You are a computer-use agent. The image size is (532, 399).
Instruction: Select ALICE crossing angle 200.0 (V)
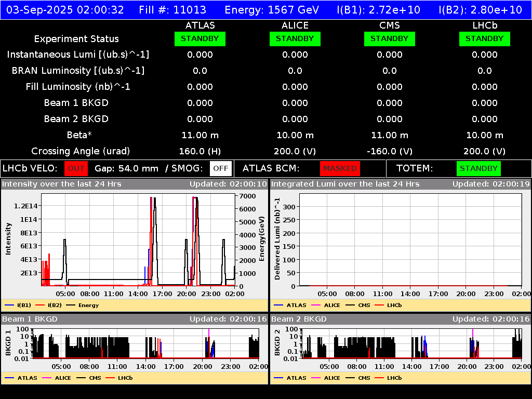295,151
